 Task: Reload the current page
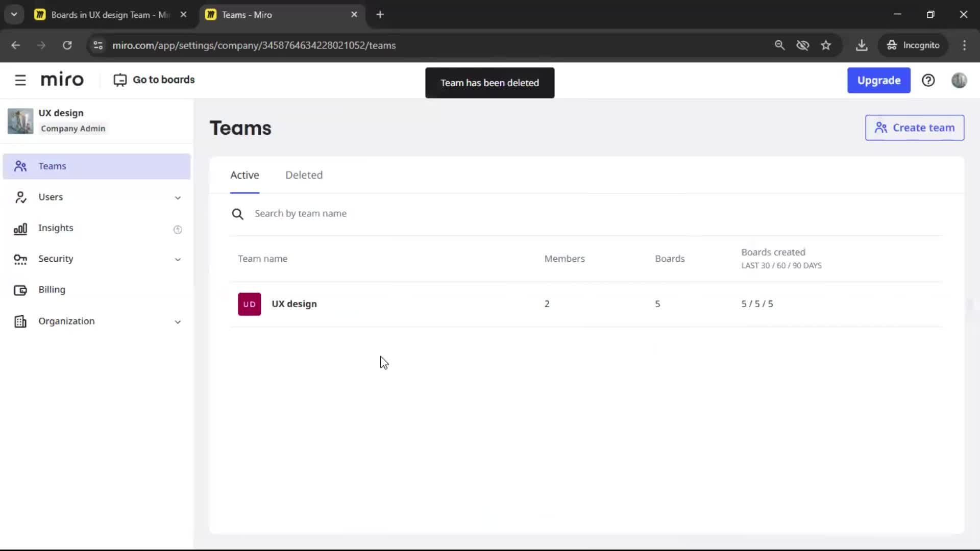(67, 45)
